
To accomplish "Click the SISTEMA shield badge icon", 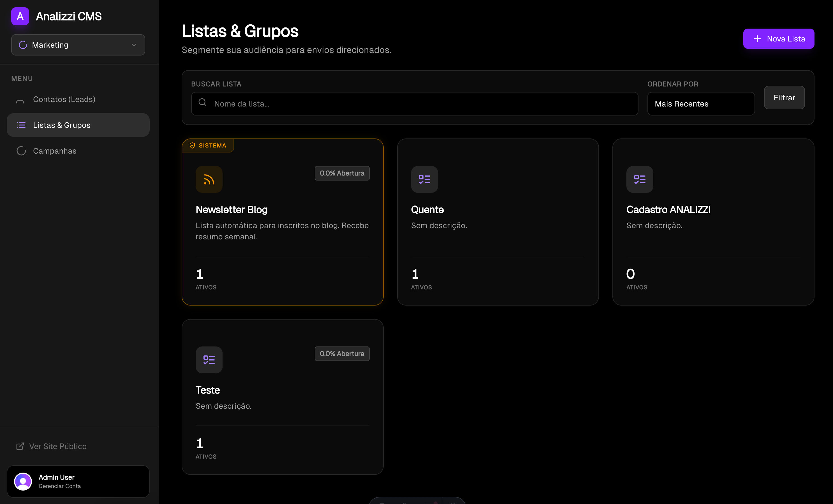I will 192,145.
